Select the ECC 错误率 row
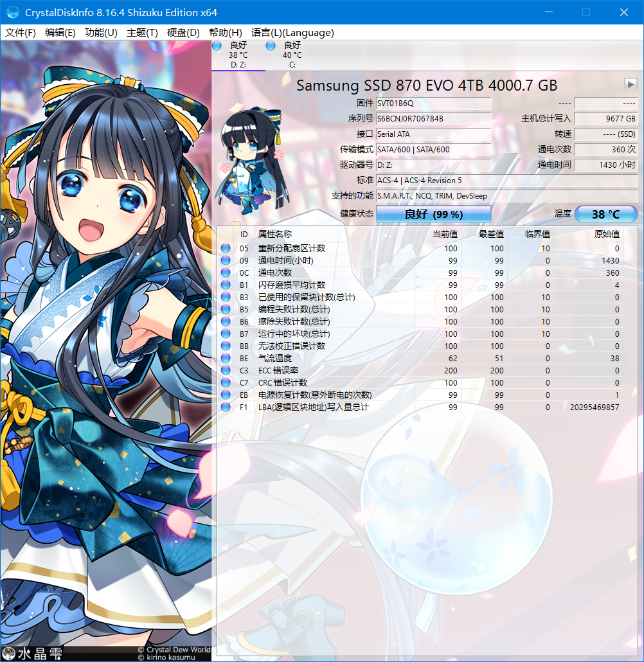644x662 pixels. pos(420,371)
